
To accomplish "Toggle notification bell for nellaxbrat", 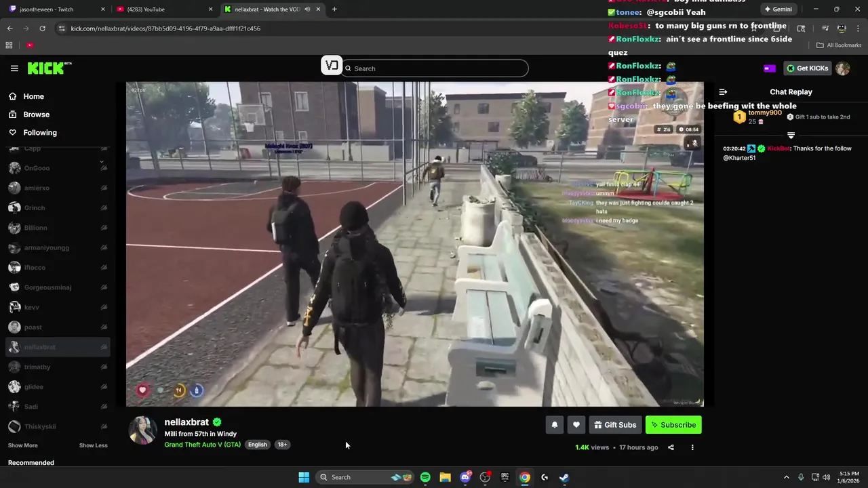I will pos(554,425).
